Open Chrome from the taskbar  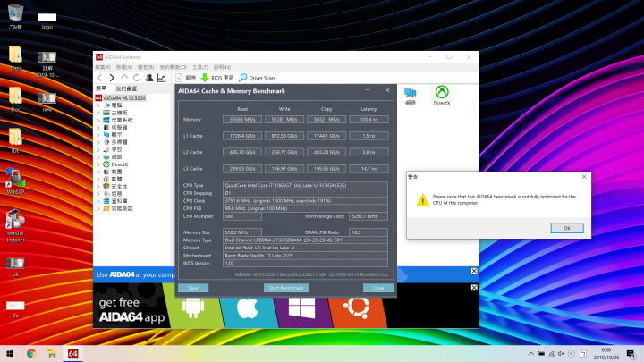click(31, 353)
